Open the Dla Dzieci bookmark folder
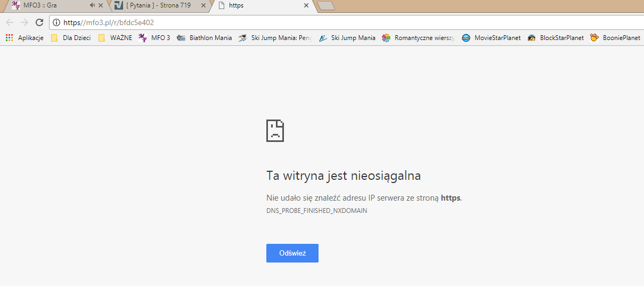This screenshot has width=644, height=286. tap(71, 38)
